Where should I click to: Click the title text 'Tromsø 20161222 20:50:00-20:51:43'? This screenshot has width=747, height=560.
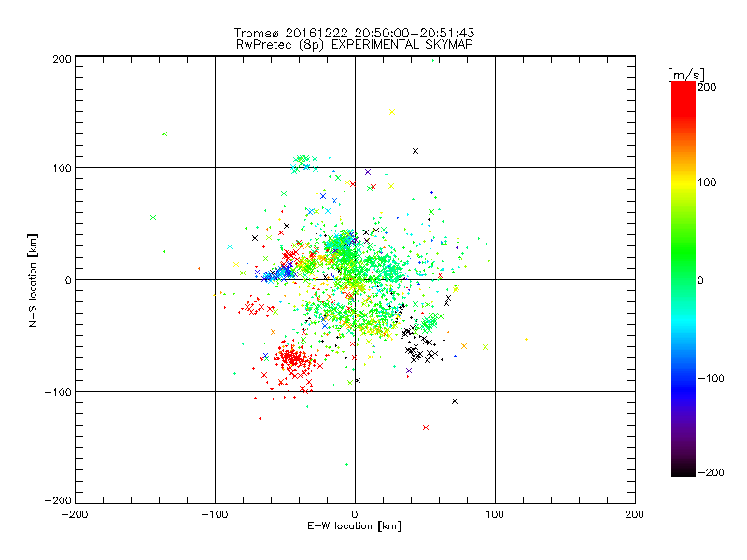pos(354,33)
